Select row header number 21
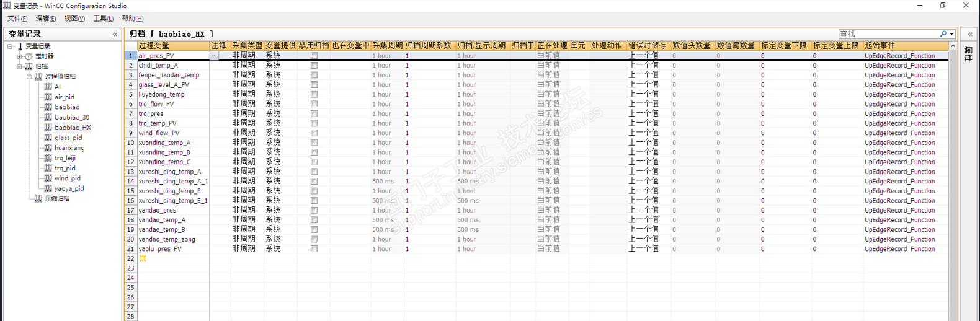980x321 pixels. (131, 248)
